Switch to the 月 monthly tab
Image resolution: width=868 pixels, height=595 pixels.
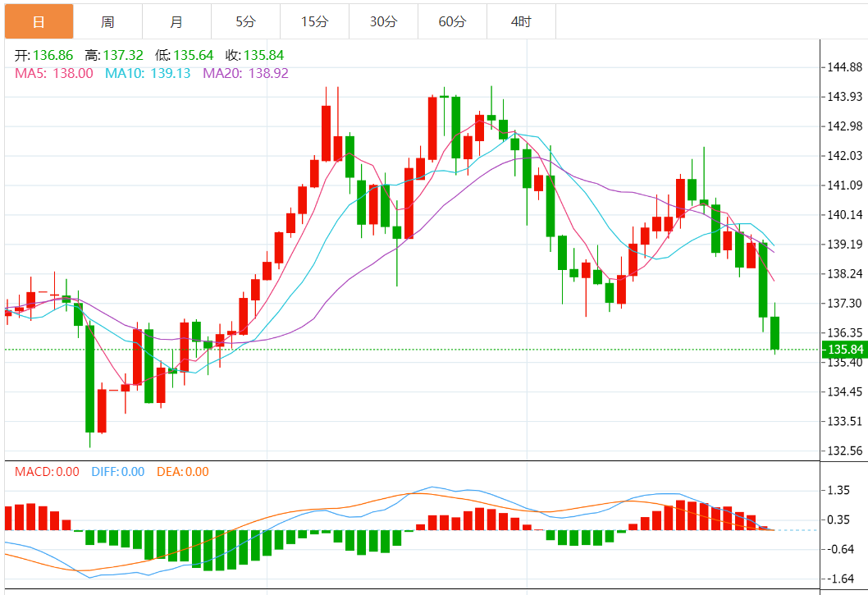(176, 21)
